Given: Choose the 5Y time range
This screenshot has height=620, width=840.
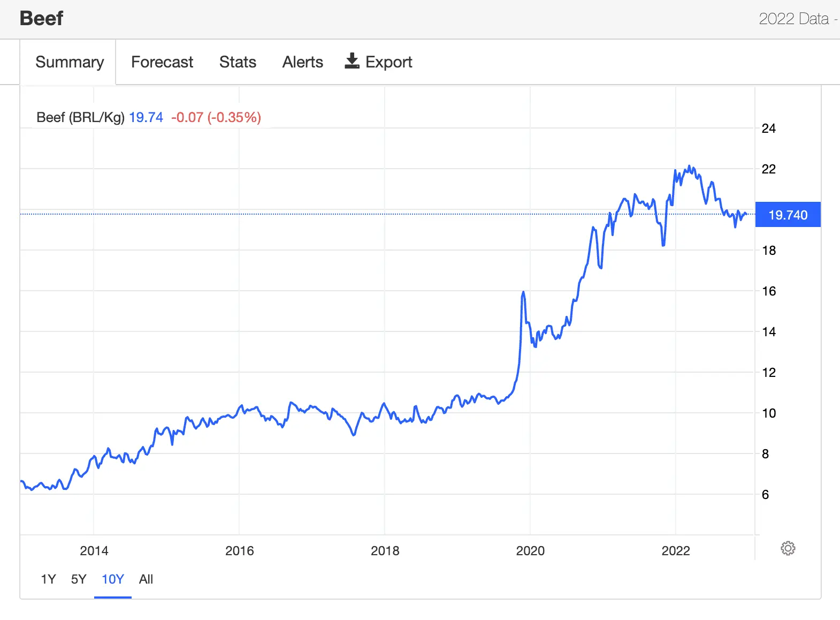Looking at the screenshot, I should coord(79,579).
